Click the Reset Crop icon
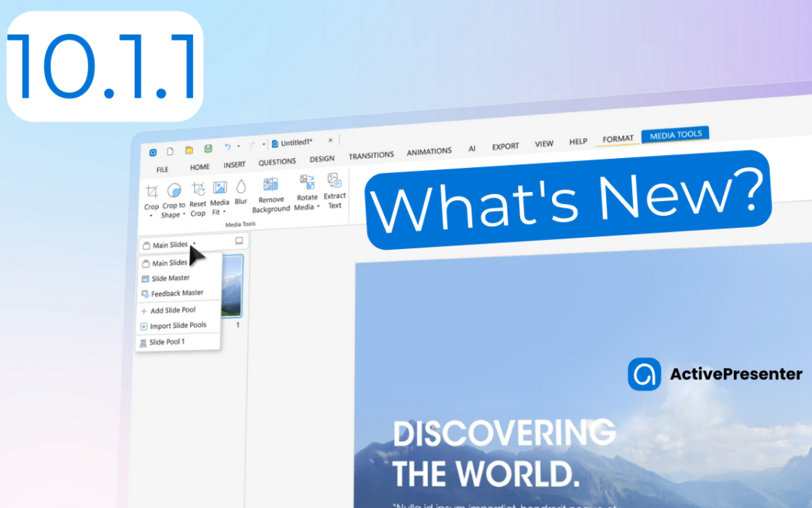Viewport: 812px width, 508px height. point(198,190)
